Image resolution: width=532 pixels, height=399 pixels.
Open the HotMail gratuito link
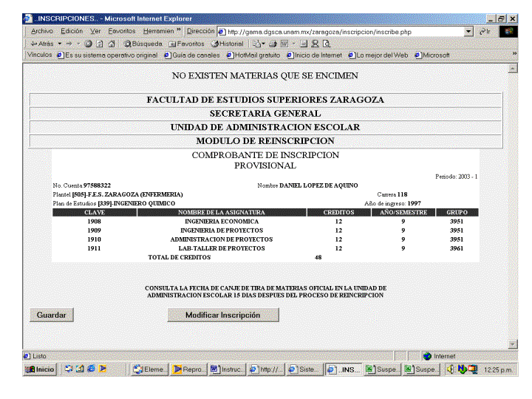(x=253, y=55)
